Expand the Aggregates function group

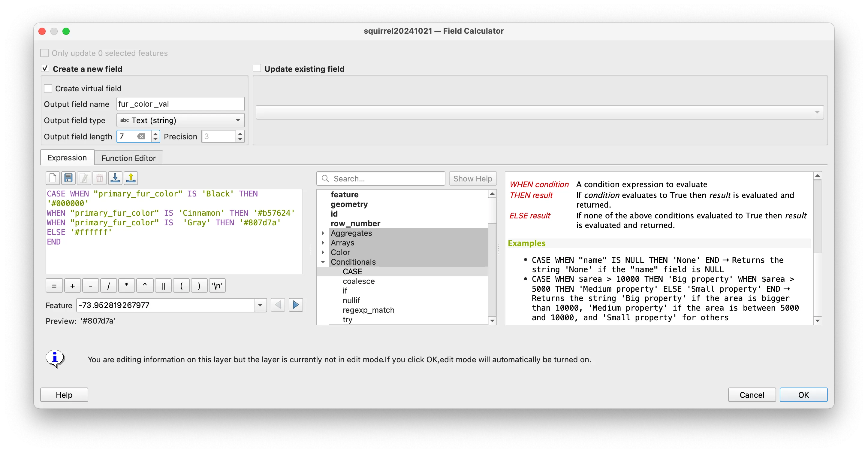click(x=323, y=233)
